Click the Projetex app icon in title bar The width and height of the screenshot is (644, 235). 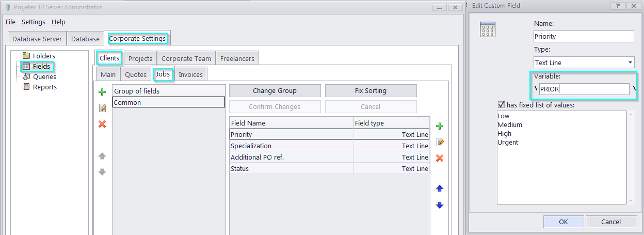pyautogui.click(x=8, y=7)
